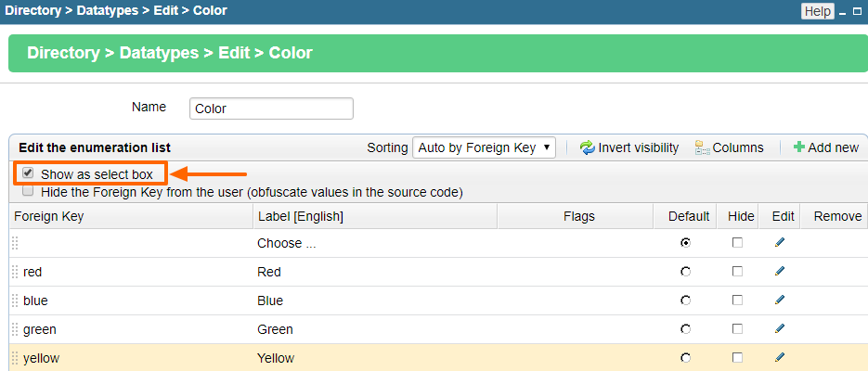Grab the drag handle beside red
The width and height of the screenshot is (868, 371).
pyautogui.click(x=15, y=272)
